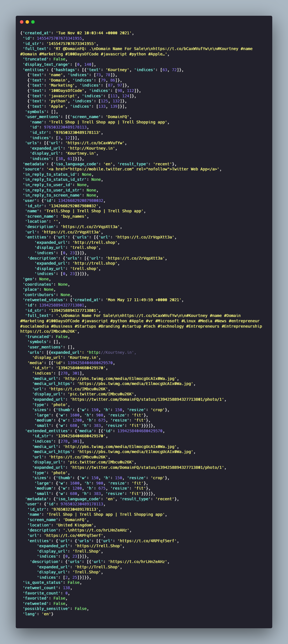Click the green maximize dot
288x644 pixels.
pyautogui.click(x=33, y=22)
